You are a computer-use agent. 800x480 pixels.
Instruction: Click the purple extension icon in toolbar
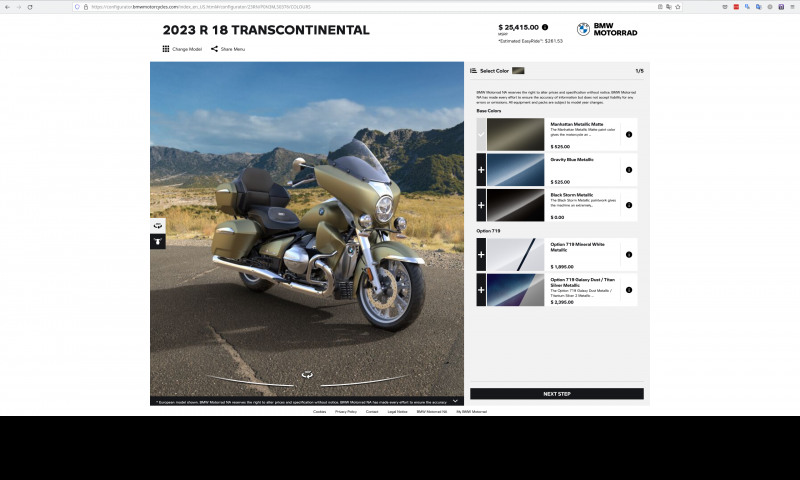pos(781,7)
